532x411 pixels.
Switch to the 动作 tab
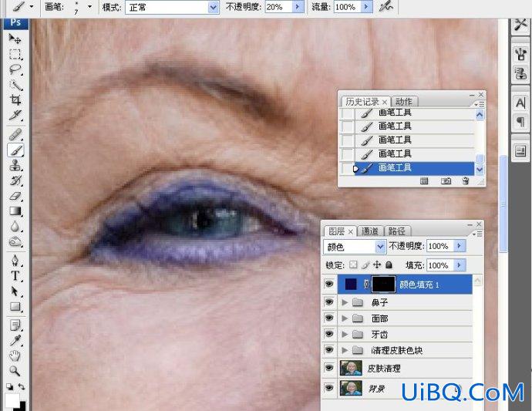click(x=404, y=102)
